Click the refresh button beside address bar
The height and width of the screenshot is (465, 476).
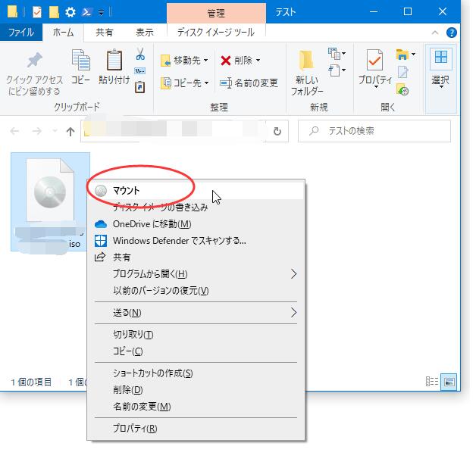[x=277, y=131]
